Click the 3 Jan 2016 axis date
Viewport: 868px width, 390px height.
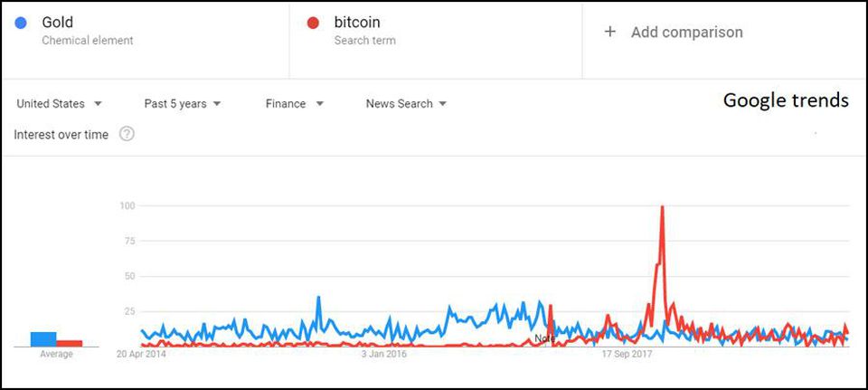coord(384,355)
